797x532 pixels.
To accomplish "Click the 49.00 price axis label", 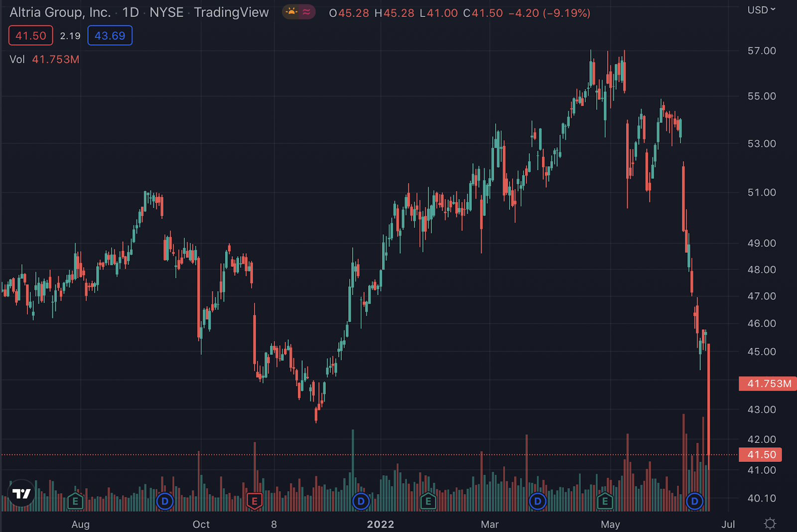I will coord(762,243).
